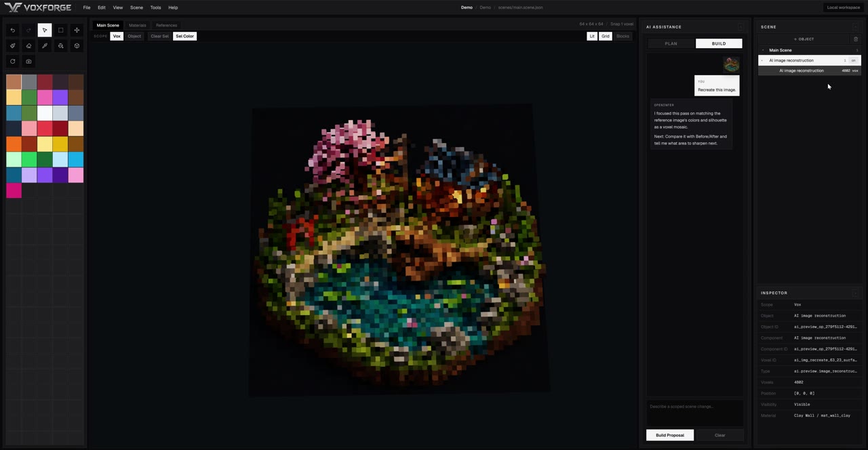
Task: Select the paint bucket fill tool
Action: (x=60, y=46)
